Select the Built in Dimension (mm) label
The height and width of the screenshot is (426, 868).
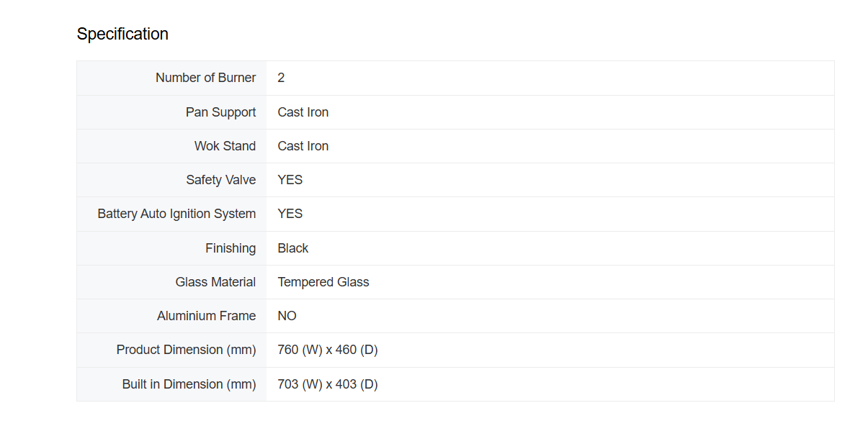(189, 384)
